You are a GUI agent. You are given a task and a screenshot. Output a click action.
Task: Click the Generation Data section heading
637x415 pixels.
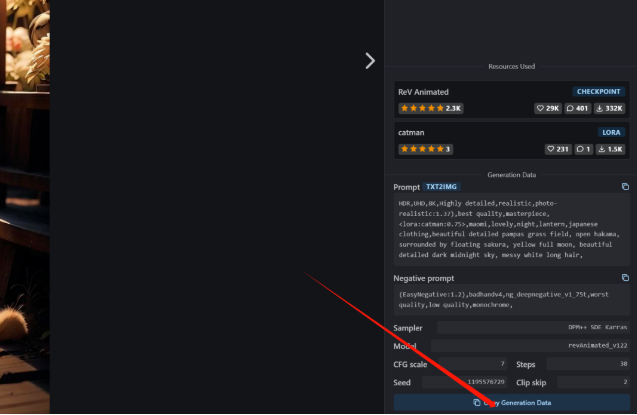511,175
